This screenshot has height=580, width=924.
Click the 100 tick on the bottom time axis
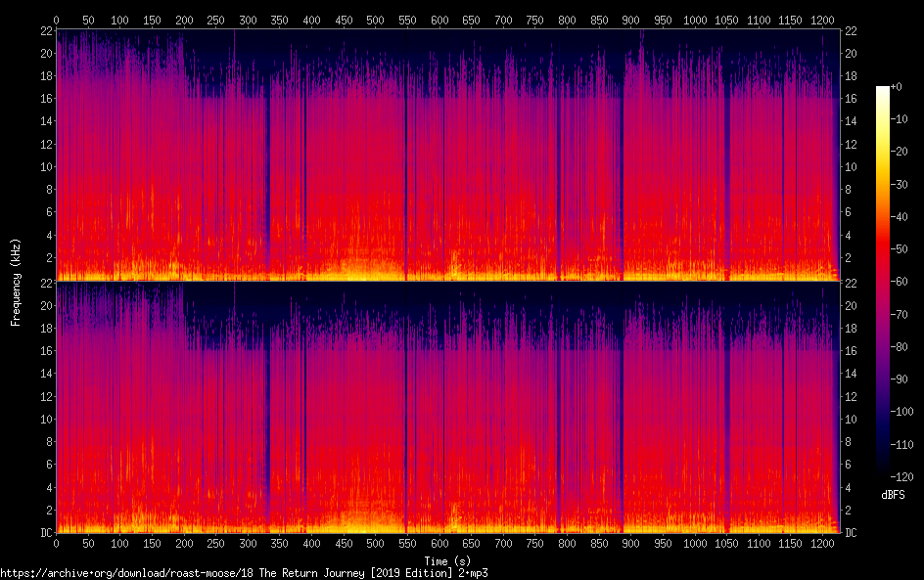119,543
